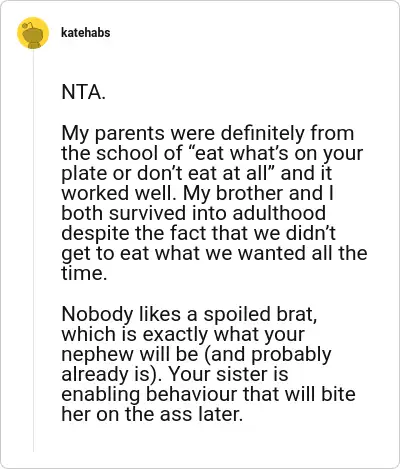Click the line "nephew will be (and probably"
The image size is (400, 469).
[196, 354]
